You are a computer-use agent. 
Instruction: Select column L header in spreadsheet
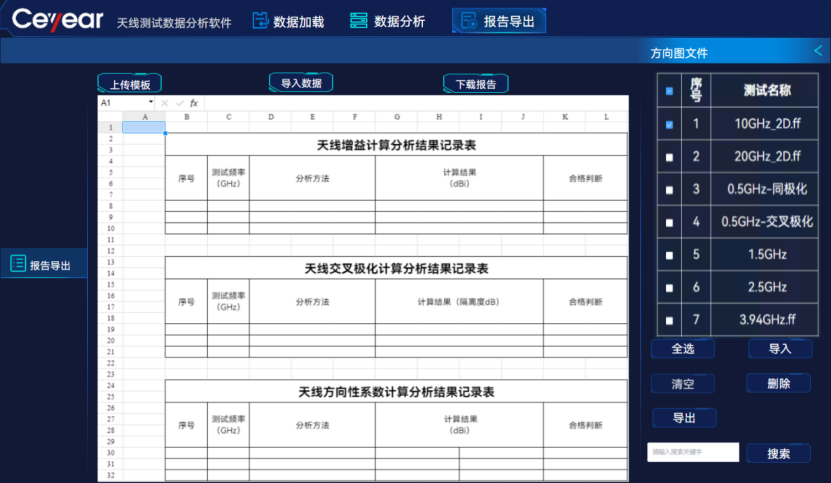pos(606,117)
